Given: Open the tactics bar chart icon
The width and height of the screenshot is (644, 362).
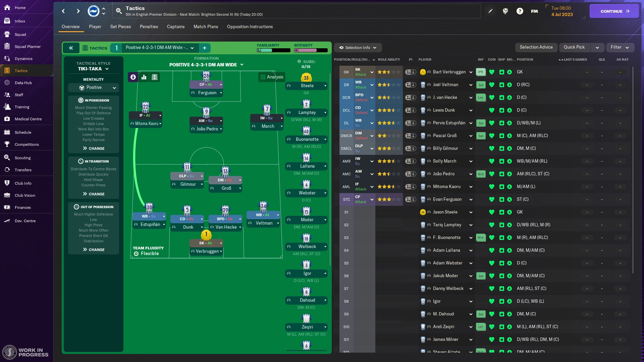Looking at the screenshot, I should coord(144,77).
